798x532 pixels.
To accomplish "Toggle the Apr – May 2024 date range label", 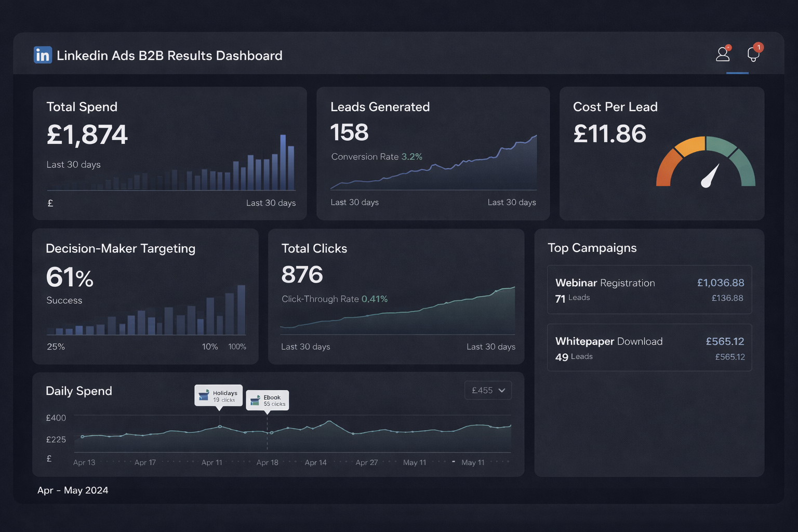I will [72, 490].
